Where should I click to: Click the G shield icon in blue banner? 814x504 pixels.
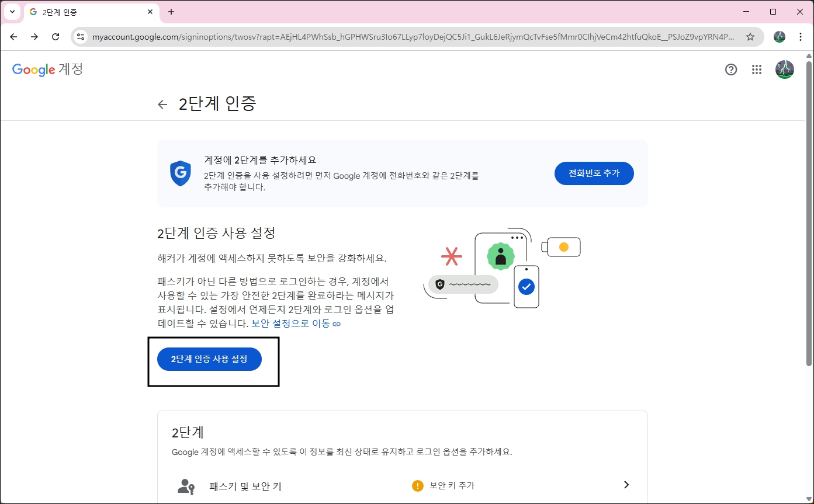tap(181, 173)
